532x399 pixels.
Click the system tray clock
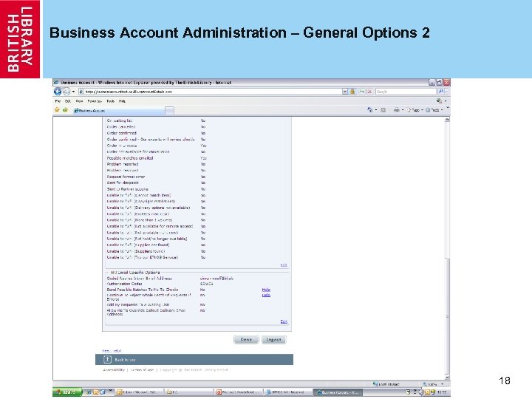442,392
